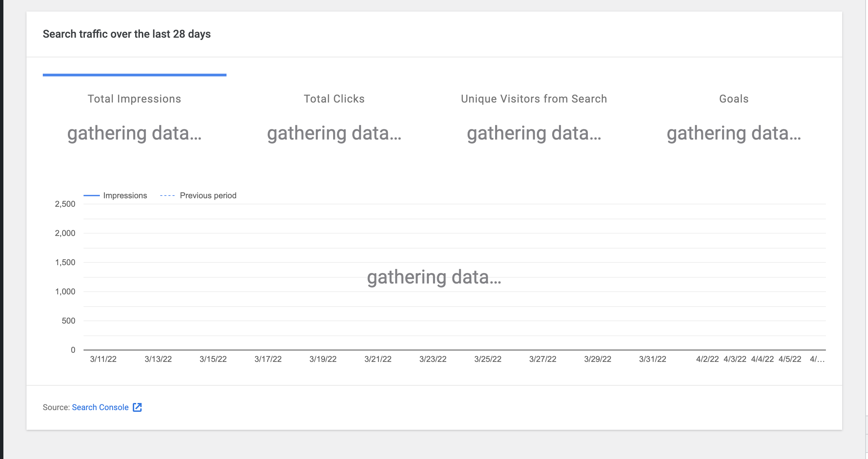Screen dimensions: 868x459
Task: Click gathering data text under Total Clicks
Action: tap(334, 133)
